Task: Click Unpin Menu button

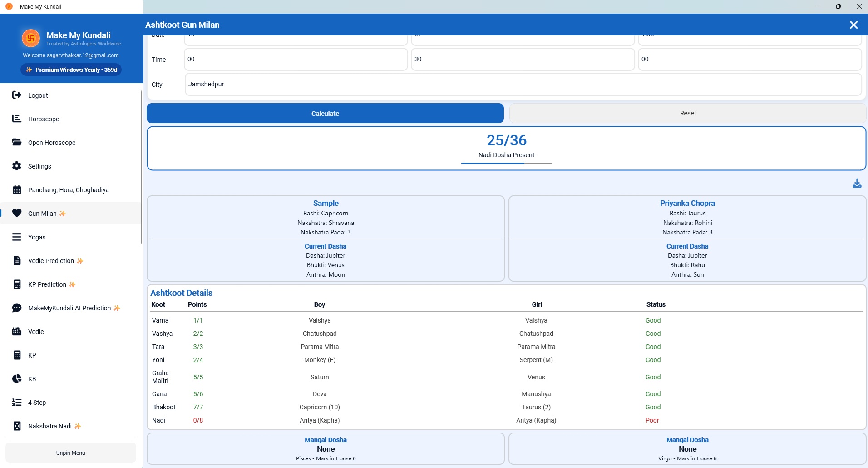Action: (x=70, y=453)
